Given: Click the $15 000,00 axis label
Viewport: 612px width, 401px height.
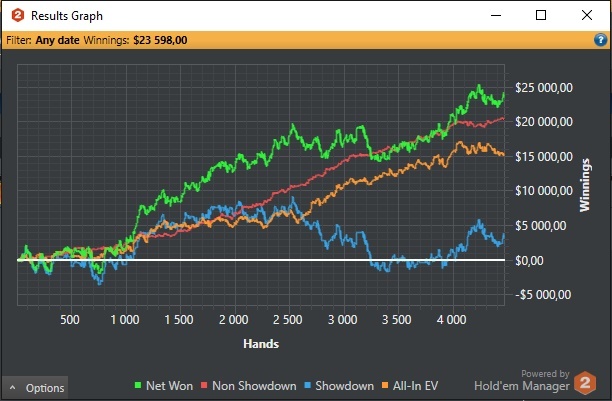Looking at the screenshot, I should point(544,157).
